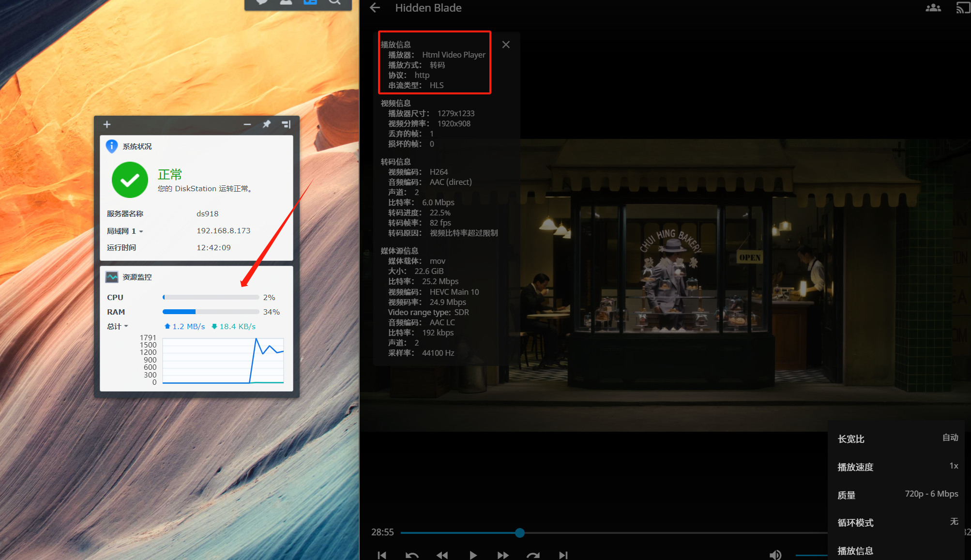Click the volume slider track
The width and height of the screenshot is (971, 560).
point(811,555)
